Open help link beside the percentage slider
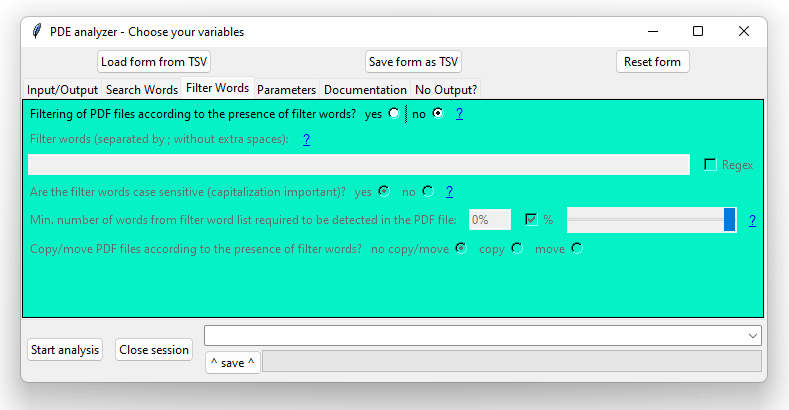789x410 pixels. (x=751, y=220)
